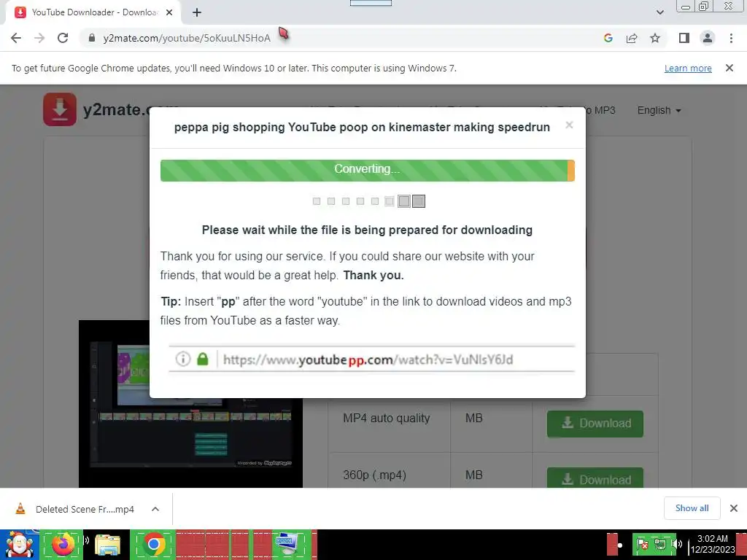Screen dimensions: 747x560
Task: Open the tab search chevron
Action: tap(659, 12)
